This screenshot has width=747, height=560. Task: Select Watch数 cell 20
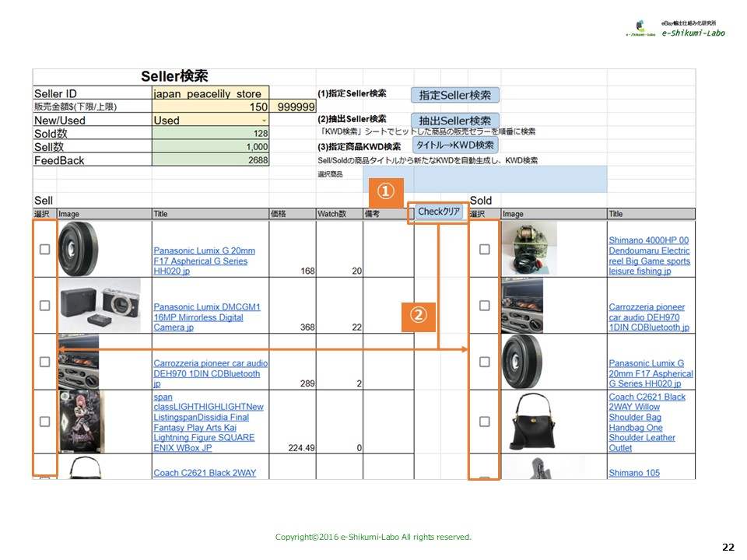[339, 249]
